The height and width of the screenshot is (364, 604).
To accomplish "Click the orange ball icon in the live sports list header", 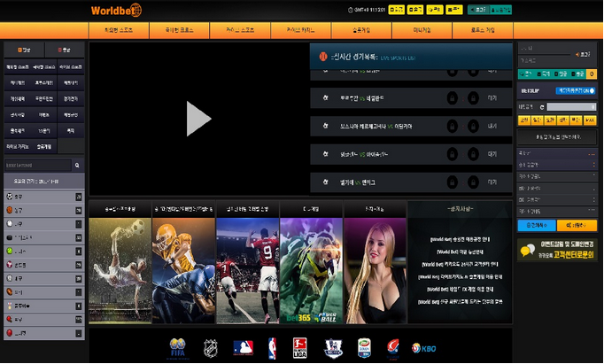I will (x=323, y=57).
